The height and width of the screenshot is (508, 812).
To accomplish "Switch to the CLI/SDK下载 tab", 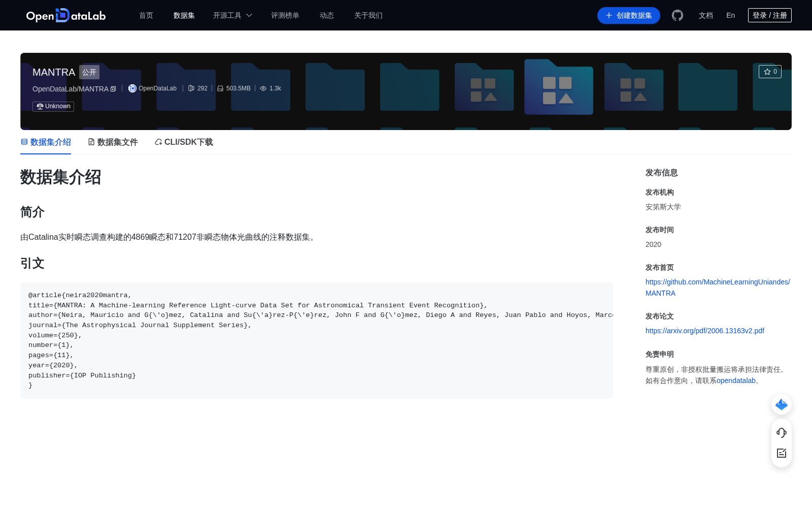I will [x=184, y=142].
